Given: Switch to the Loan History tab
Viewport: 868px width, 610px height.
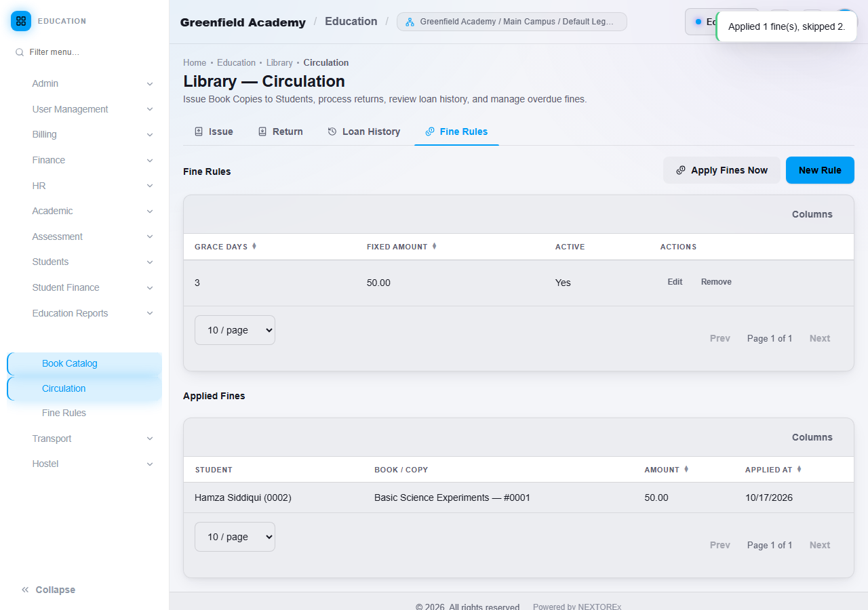Looking at the screenshot, I should point(364,131).
